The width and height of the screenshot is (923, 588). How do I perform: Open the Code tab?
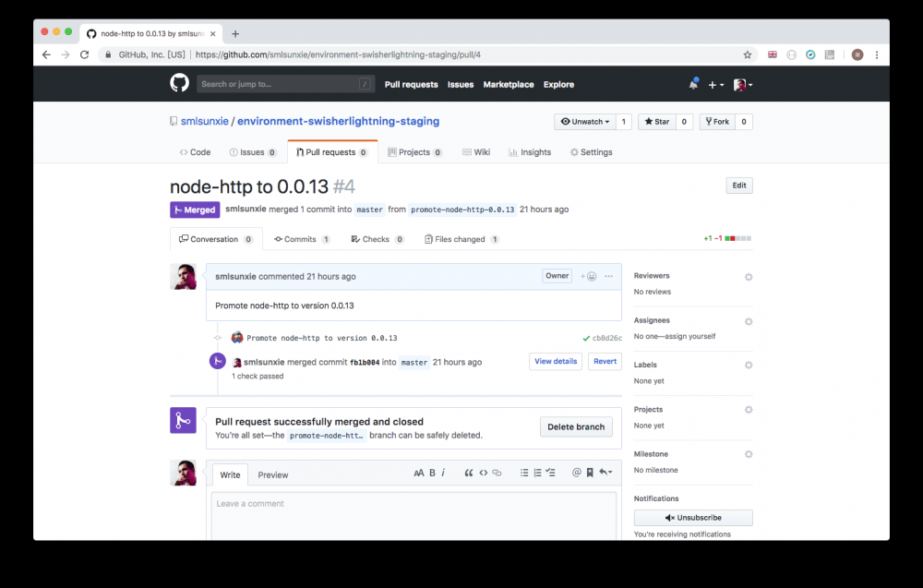[x=195, y=152]
